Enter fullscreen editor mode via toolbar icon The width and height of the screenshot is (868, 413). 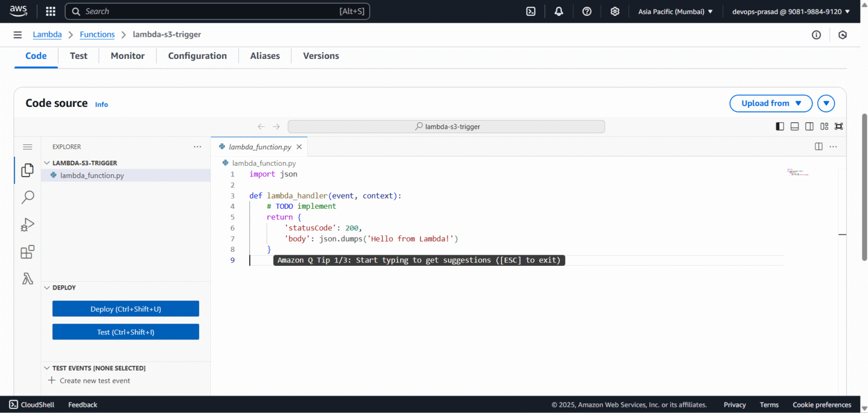[839, 126]
